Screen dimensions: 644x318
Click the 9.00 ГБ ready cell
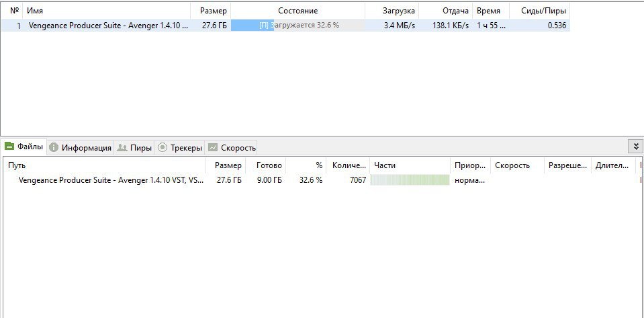pyautogui.click(x=269, y=180)
